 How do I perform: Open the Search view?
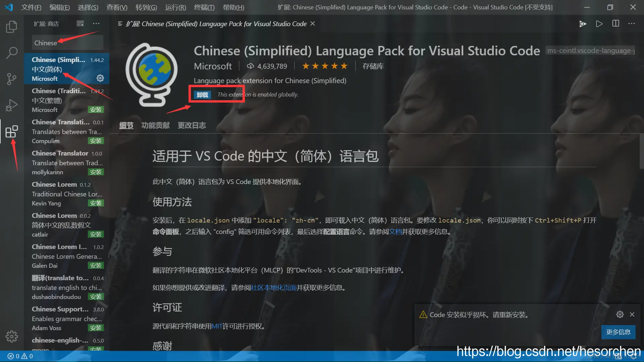[12, 53]
